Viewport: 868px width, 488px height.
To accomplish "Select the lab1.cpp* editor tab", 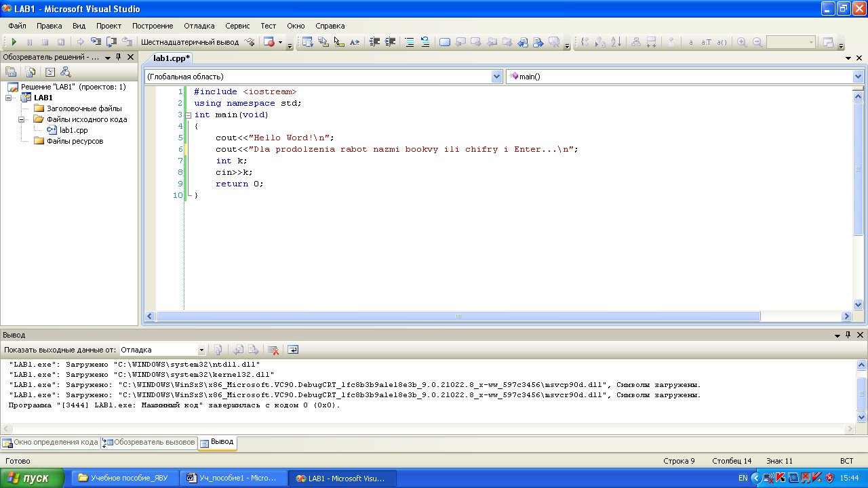I will point(172,58).
